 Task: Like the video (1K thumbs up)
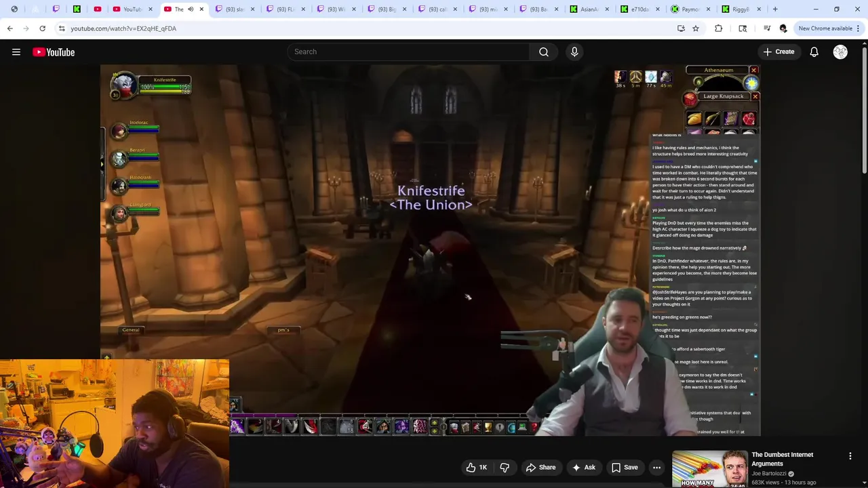click(x=477, y=467)
